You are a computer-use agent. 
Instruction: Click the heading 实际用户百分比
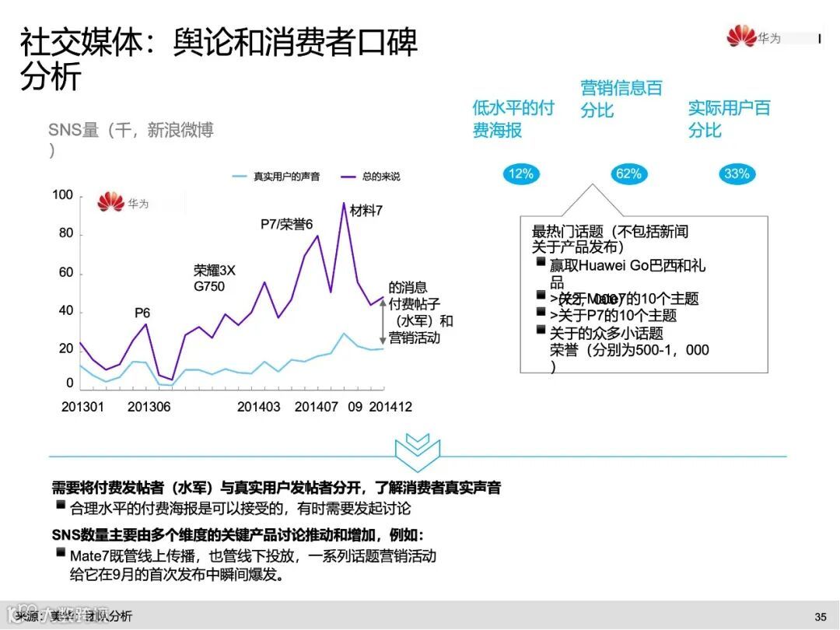[x=729, y=119]
